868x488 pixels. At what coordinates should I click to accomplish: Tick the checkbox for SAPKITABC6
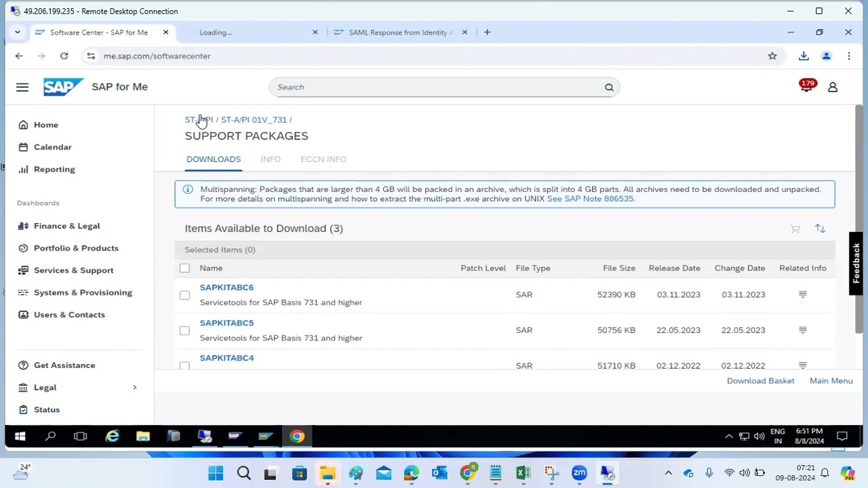tap(184, 295)
